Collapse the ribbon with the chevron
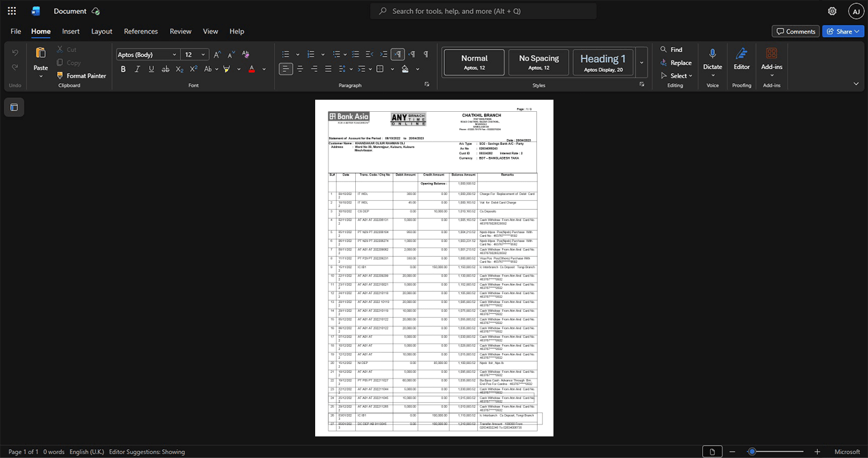The width and height of the screenshot is (868, 458). [x=856, y=84]
